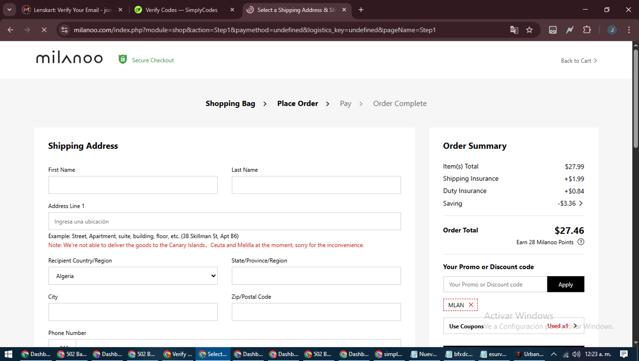Screen dimensions: 639x361
Task: Close the Select a Shipping Address tab
Action: [x=344, y=10]
